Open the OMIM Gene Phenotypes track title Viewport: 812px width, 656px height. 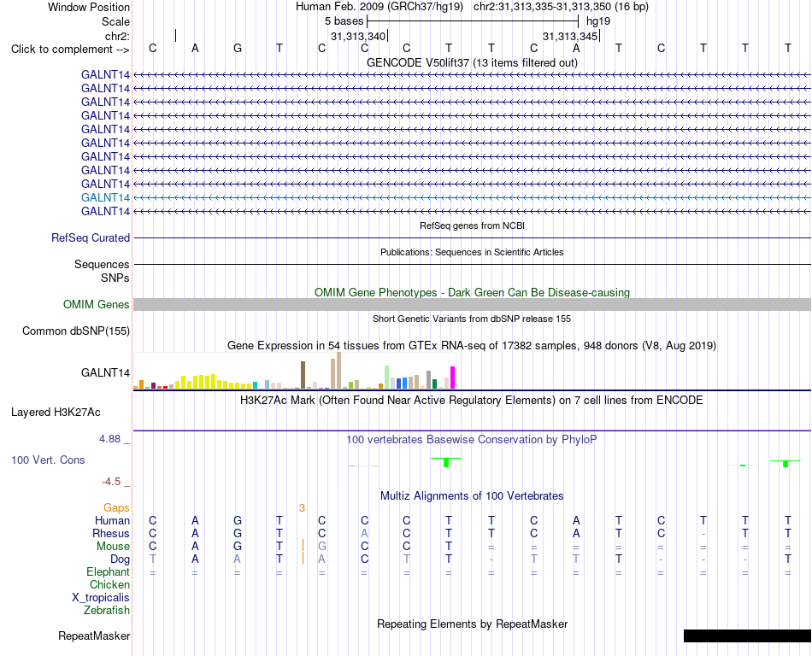(472, 292)
